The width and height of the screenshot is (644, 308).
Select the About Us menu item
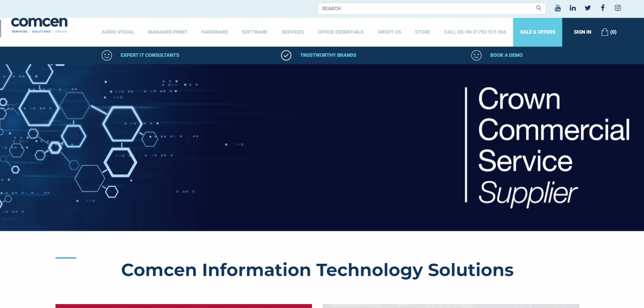(x=389, y=32)
